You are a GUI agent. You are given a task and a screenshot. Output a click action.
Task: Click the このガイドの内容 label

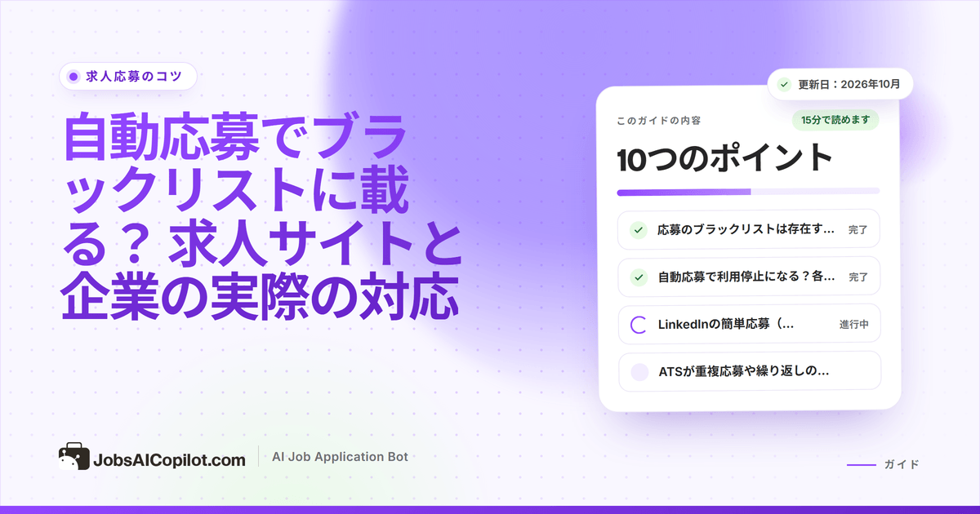(x=658, y=121)
